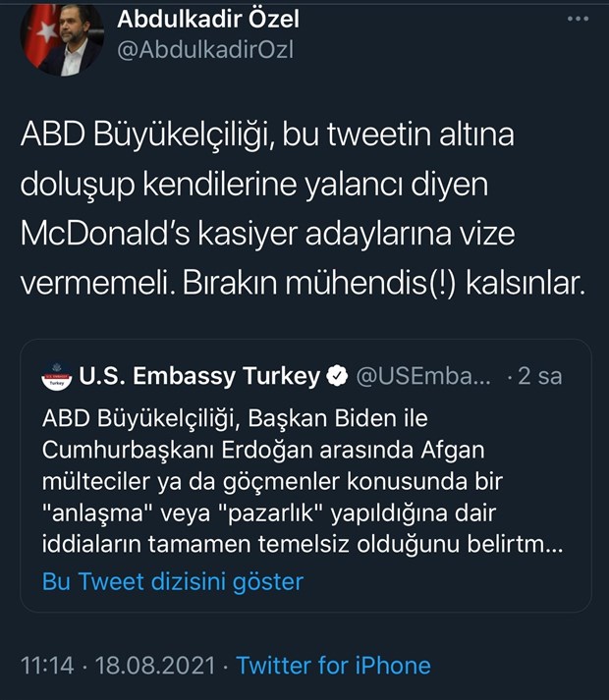Click the verified badge beside U.S. Embassy Turkey
The height and width of the screenshot is (700, 609).
click(x=336, y=376)
